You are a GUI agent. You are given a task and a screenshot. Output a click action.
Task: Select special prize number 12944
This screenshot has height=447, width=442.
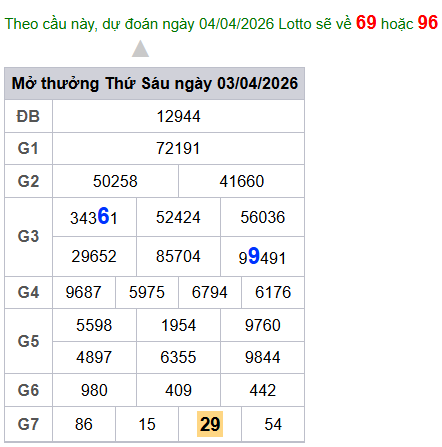point(178,116)
